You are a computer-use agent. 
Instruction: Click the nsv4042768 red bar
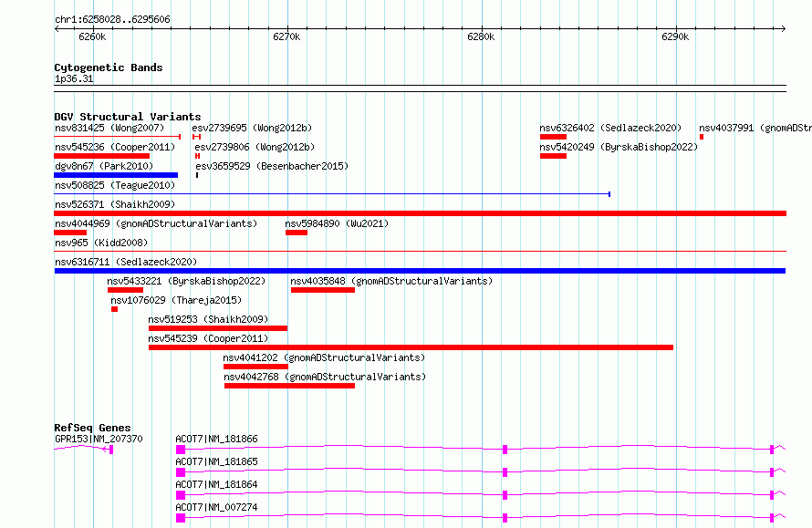tap(290, 386)
